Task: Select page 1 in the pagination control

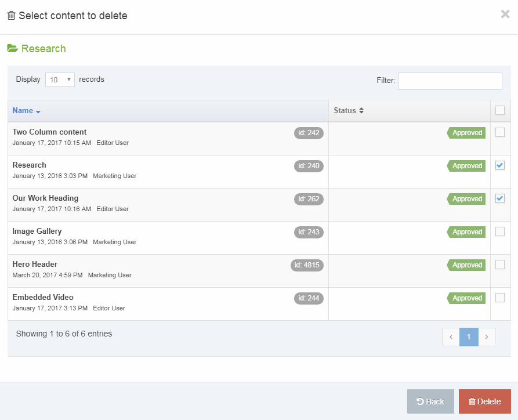Action: point(469,336)
